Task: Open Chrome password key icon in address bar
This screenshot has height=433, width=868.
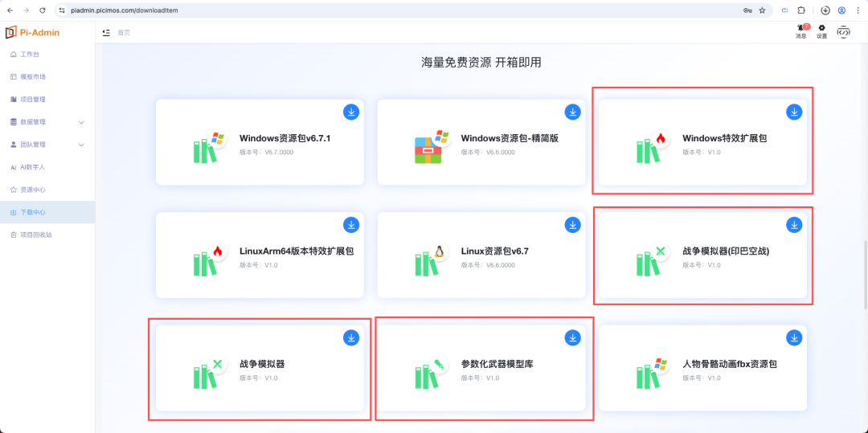Action: tap(747, 10)
